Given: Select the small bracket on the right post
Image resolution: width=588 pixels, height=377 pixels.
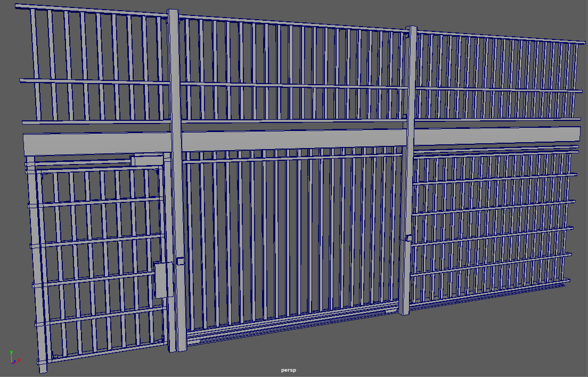Looking at the screenshot, I should (408, 238).
